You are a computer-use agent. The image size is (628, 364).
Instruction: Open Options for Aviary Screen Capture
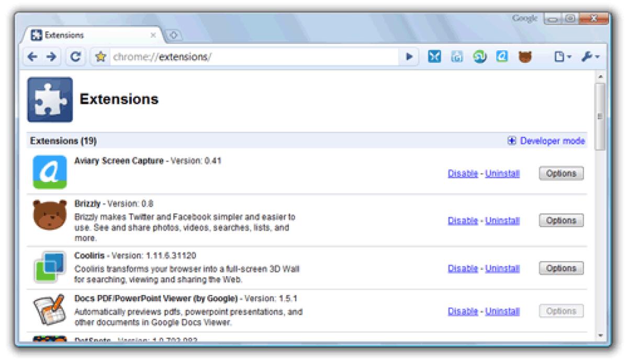[561, 174]
